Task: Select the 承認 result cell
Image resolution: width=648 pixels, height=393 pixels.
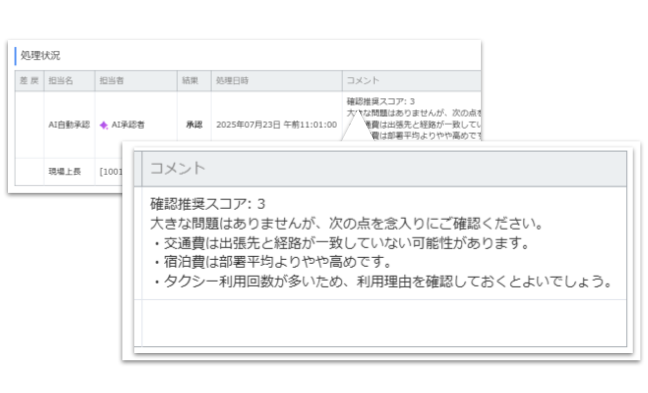Action: point(194,124)
